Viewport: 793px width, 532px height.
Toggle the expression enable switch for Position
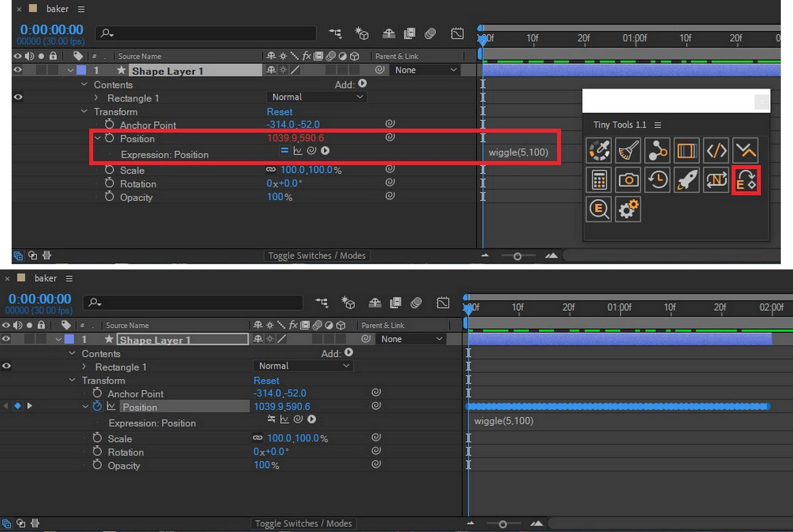coord(284,151)
